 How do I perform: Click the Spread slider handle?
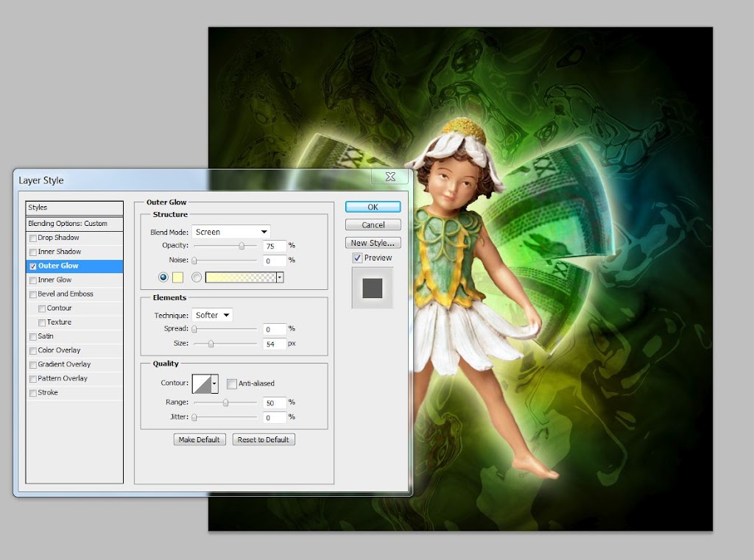click(x=194, y=329)
